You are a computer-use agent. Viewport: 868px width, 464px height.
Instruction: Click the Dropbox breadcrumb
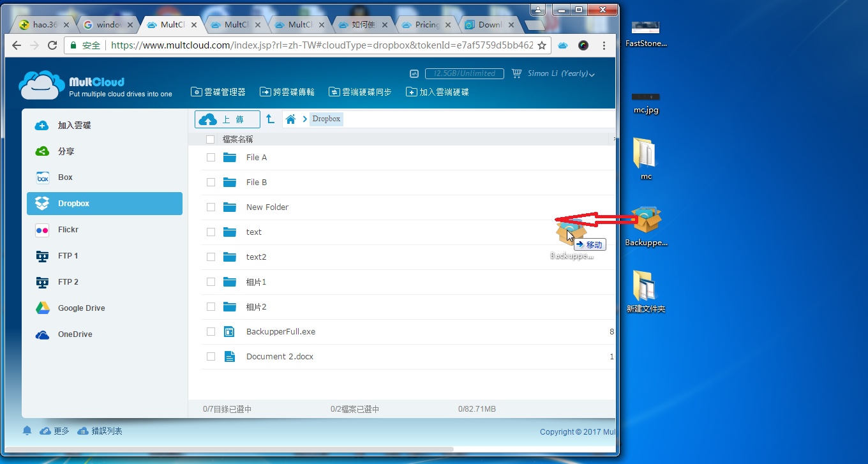(327, 119)
